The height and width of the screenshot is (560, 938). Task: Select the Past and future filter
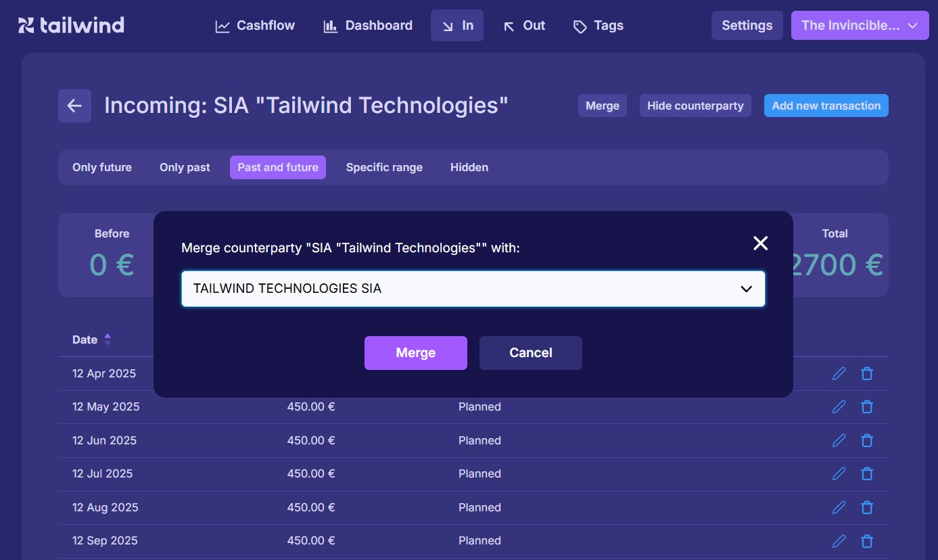coord(278,167)
